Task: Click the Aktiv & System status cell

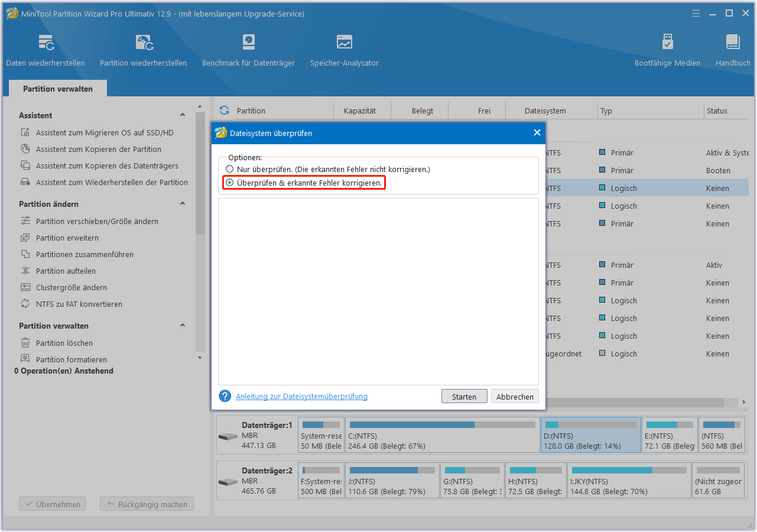Action: [727, 153]
